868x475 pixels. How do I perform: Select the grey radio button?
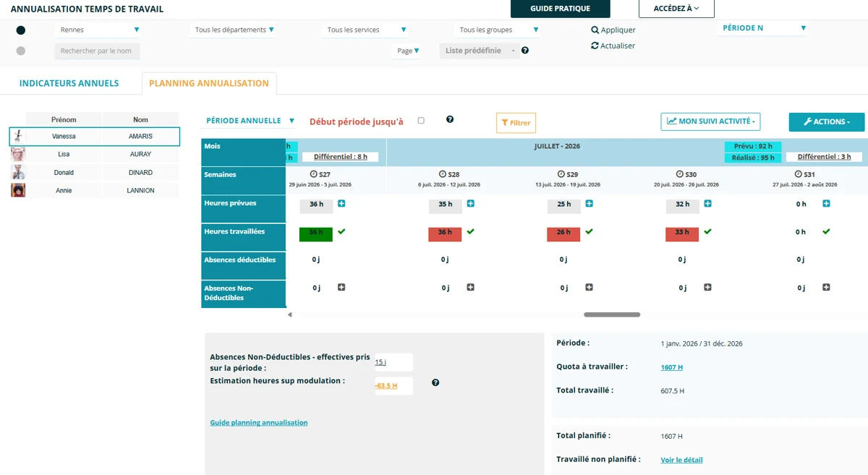pyautogui.click(x=21, y=51)
